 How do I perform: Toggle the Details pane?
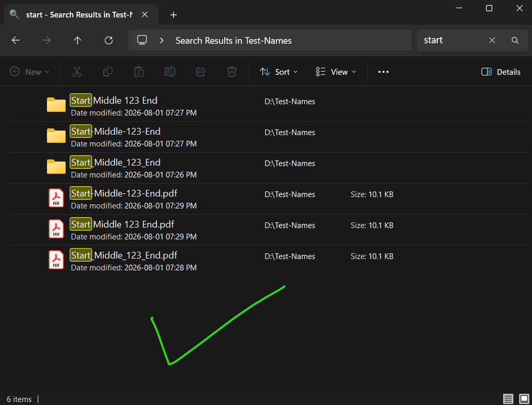[x=501, y=72]
